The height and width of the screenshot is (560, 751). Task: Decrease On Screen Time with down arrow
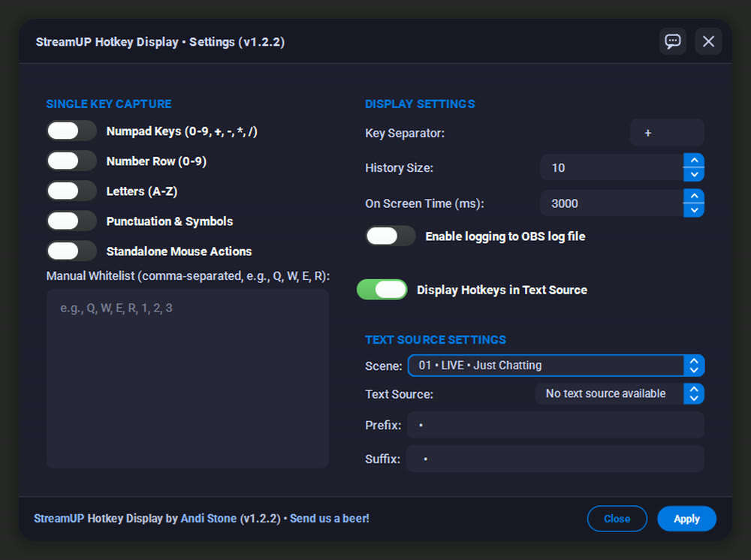click(694, 211)
